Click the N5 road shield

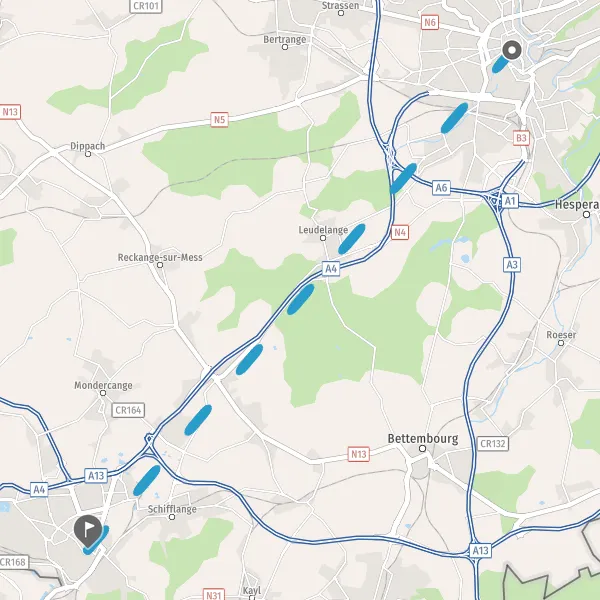pos(219,120)
